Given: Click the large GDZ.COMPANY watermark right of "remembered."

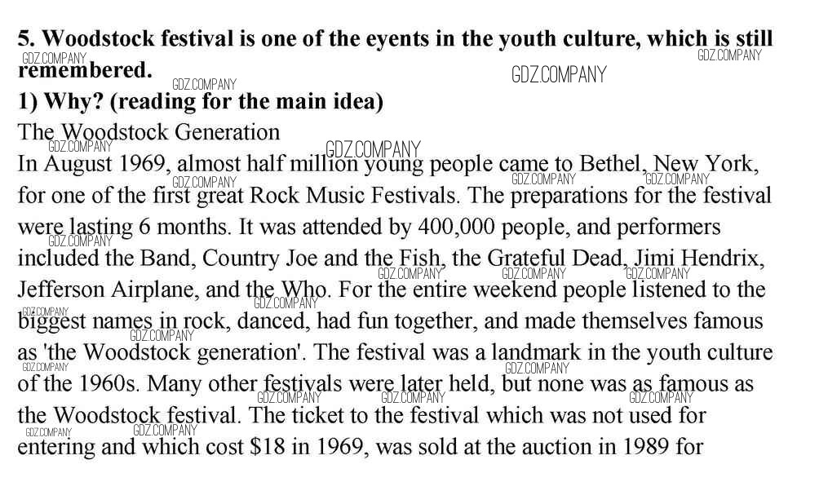Looking at the screenshot, I should pos(559,75).
